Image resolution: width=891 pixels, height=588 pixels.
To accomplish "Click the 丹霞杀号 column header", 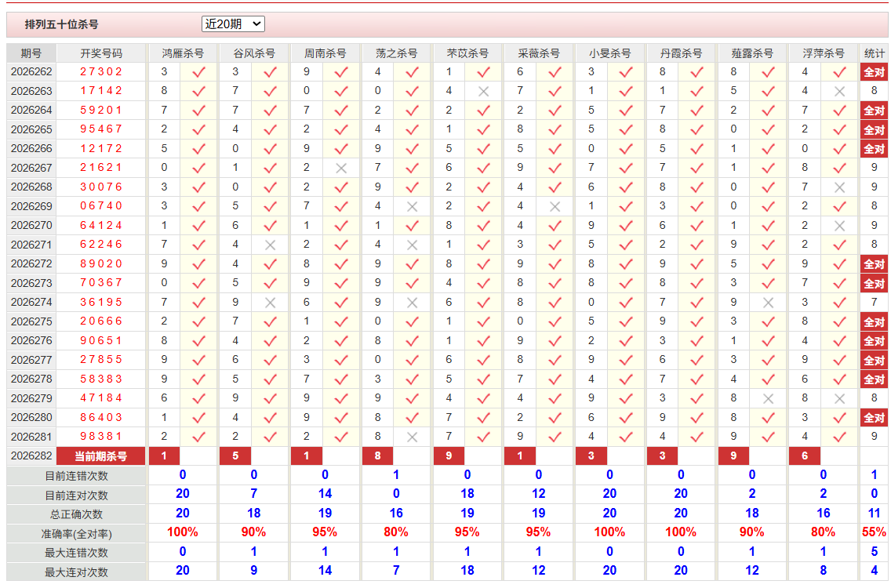I will (x=681, y=53).
